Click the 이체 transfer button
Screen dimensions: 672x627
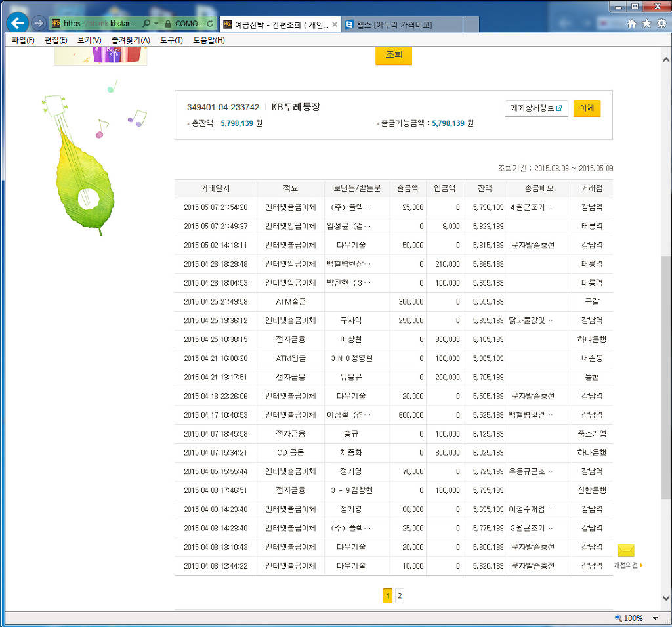pos(587,109)
